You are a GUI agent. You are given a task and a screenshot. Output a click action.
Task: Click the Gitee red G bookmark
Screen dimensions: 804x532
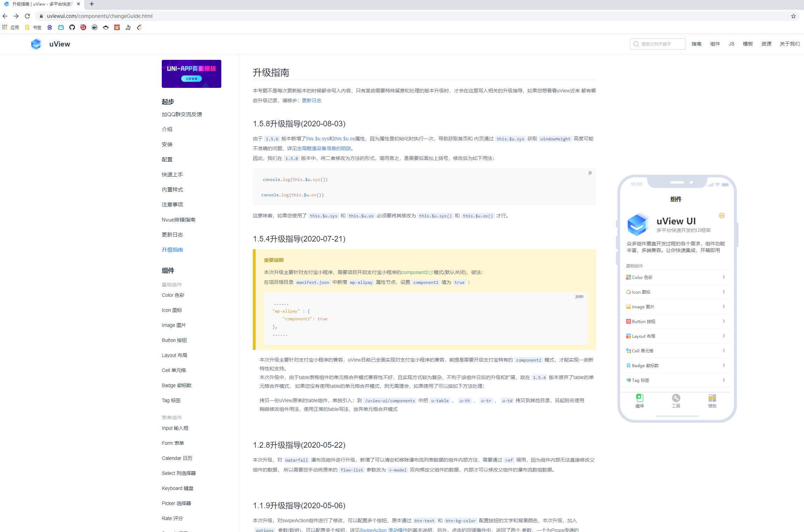pyautogui.click(x=83, y=27)
